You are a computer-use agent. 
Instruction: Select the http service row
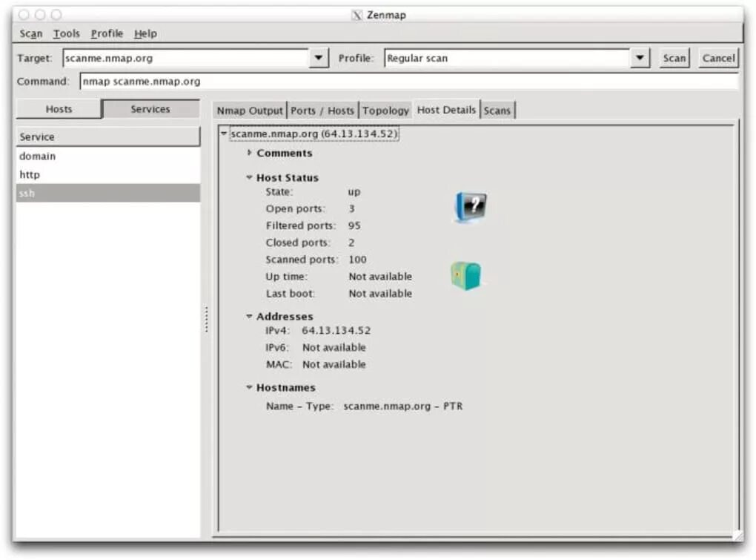(x=108, y=174)
